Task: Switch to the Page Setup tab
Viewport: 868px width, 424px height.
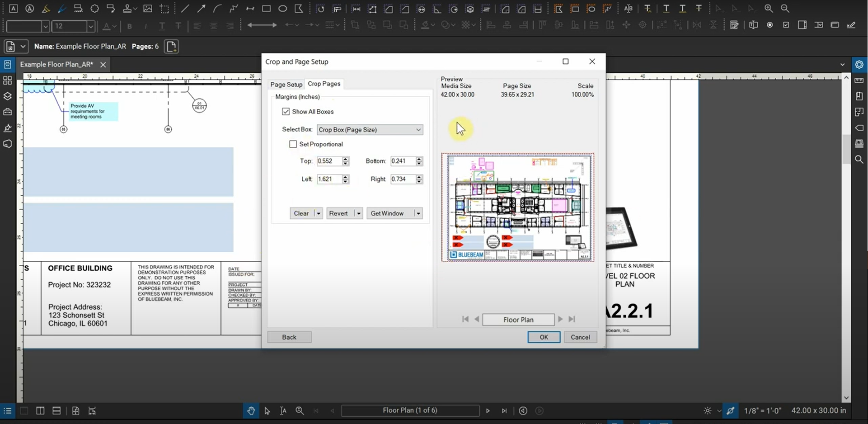Action: point(286,84)
